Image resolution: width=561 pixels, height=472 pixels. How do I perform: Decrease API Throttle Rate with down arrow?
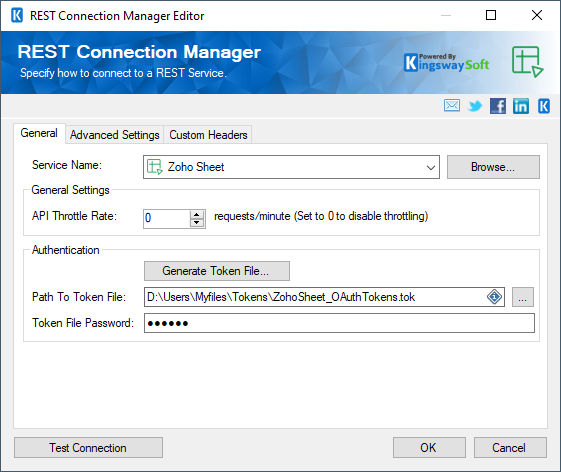[x=196, y=223]
